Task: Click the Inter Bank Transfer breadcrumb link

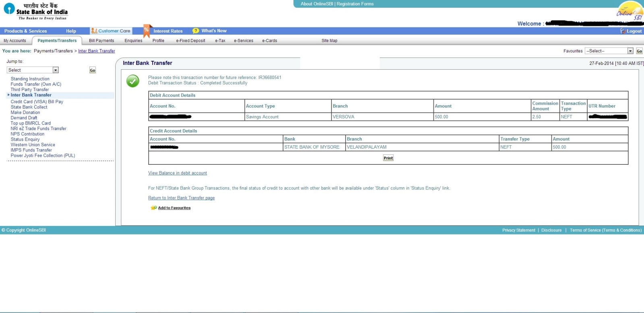Action: 97,51
